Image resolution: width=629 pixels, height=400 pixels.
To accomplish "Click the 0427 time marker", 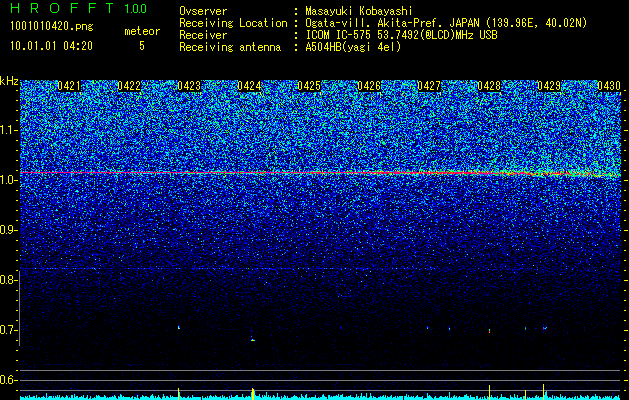I will pyautogui.click(x=429, y=86).
